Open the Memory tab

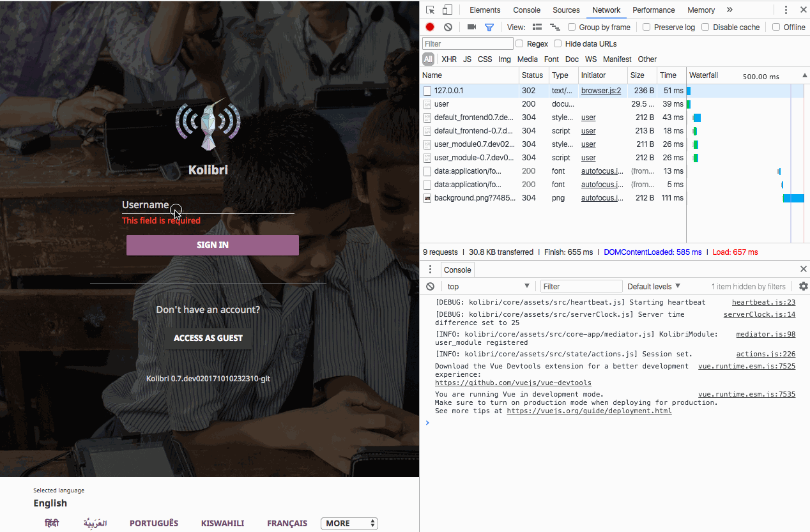coord(701,10)
